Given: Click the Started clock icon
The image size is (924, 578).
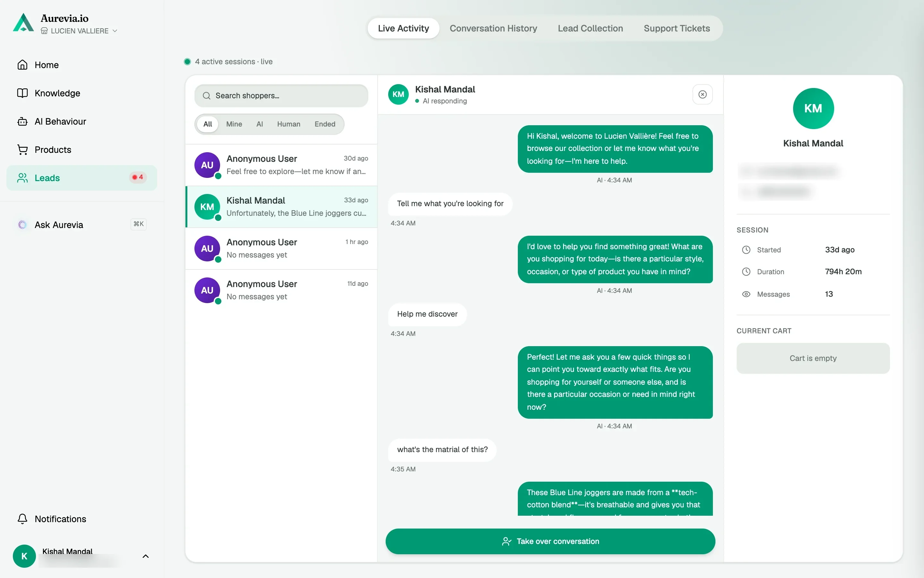Looking at the screenshot, I should click(746, 250).
